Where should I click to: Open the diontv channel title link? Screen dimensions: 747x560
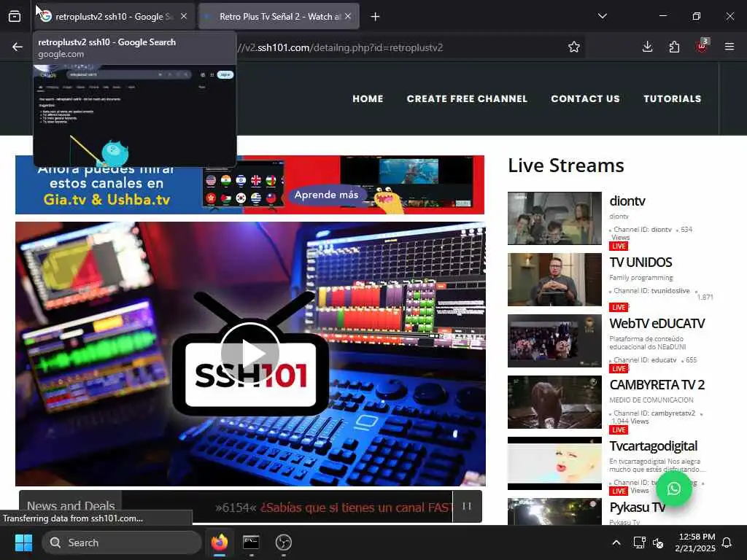coord(627,201)
